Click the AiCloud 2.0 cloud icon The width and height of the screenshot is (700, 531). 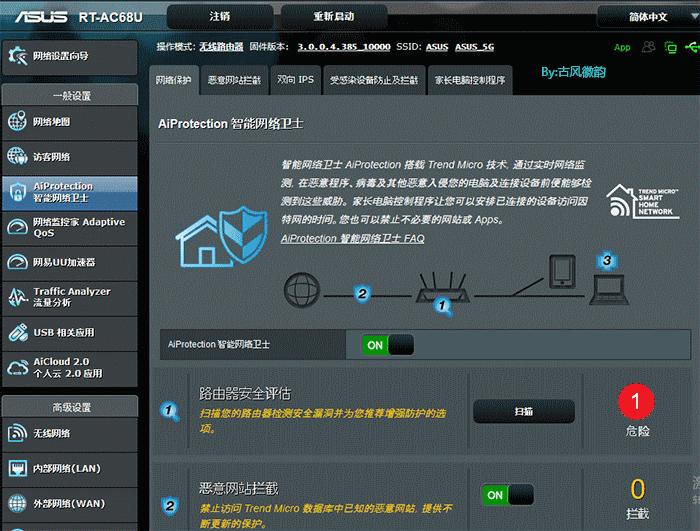pyautogui.click(x=17, y=368)
